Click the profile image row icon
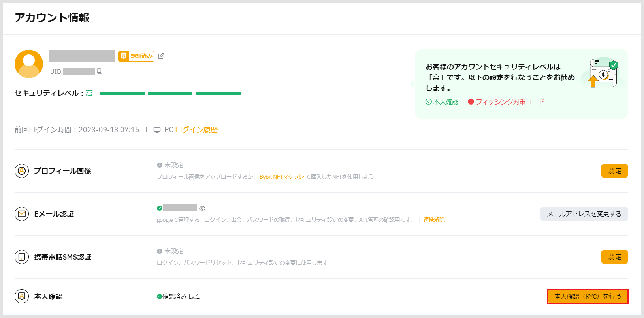 [x=22, y=171]
